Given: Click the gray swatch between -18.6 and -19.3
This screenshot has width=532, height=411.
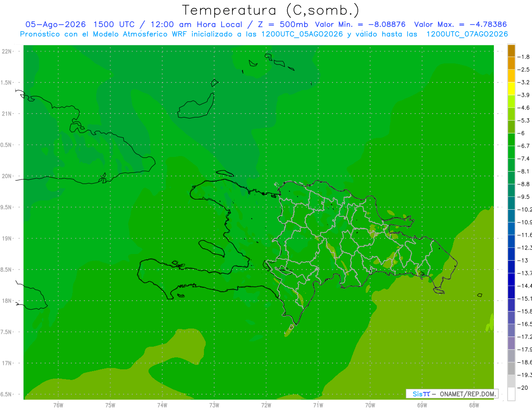Looking at the screenshot, I should pyautogui.click(x=511, y=368).
